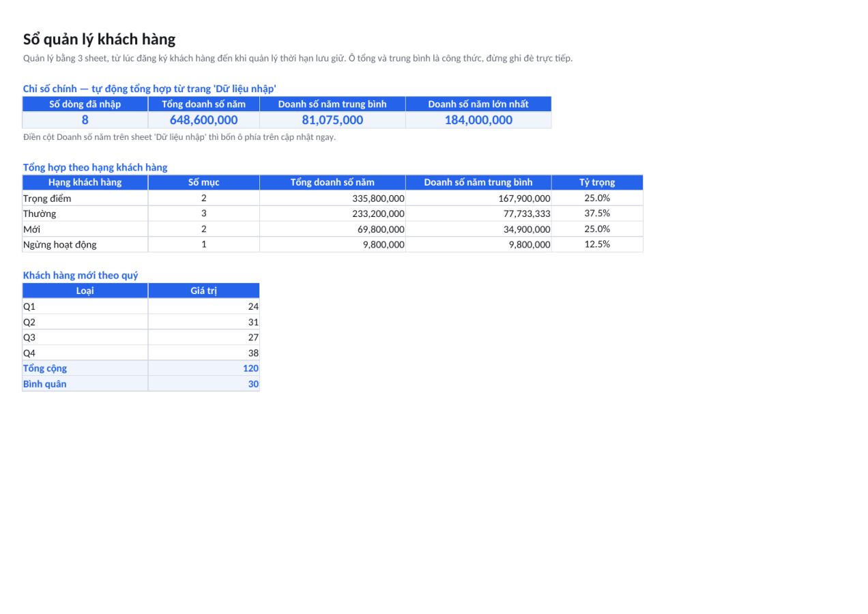Click 'Doanh số năm trung bình' header above 81,075,000

coord(333,104)
